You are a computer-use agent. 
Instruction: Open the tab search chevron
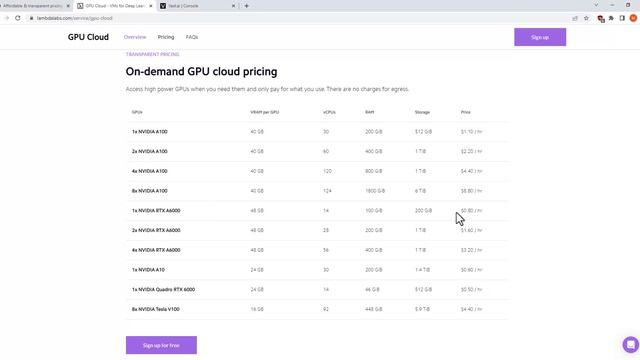pos(596,5)
